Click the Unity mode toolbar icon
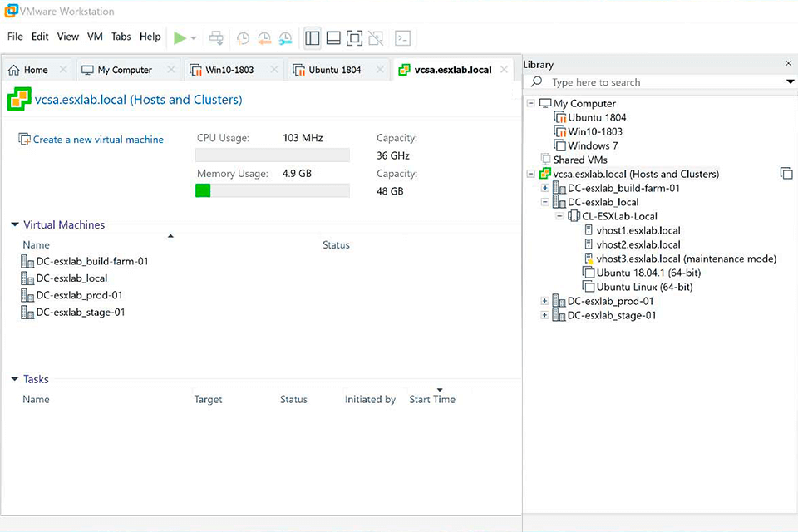Image resolution: width=798 pixels, height=532 pixels. pos(376,38)
